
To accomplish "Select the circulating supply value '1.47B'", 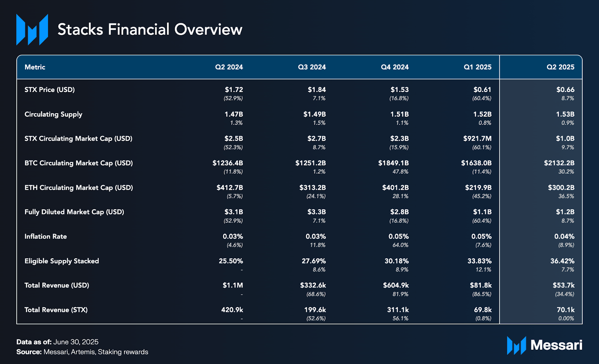I will click(x=234, y=114).
